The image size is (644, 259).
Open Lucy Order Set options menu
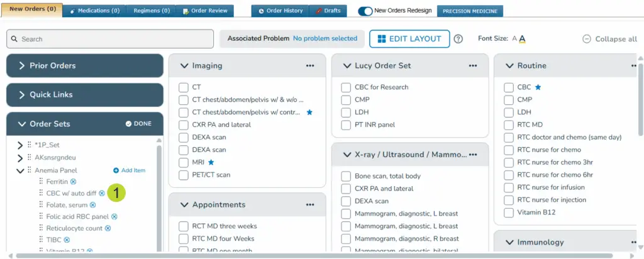[472, 65]
